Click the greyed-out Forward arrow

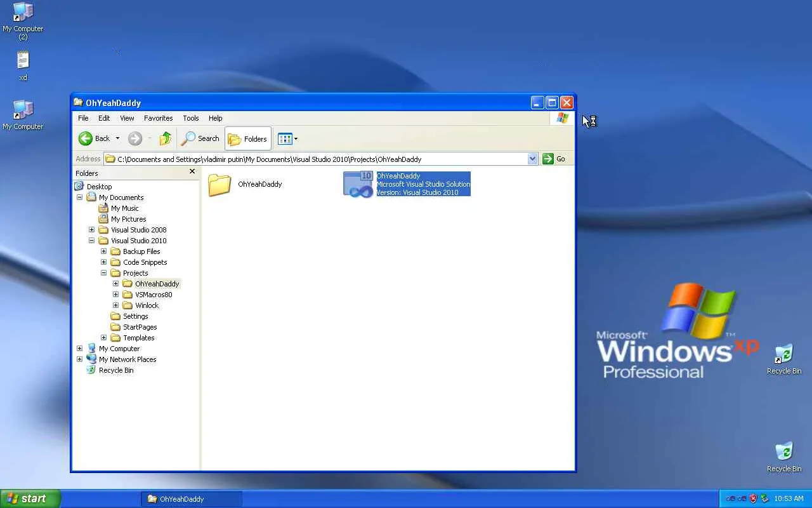click(x=134, y=138)
